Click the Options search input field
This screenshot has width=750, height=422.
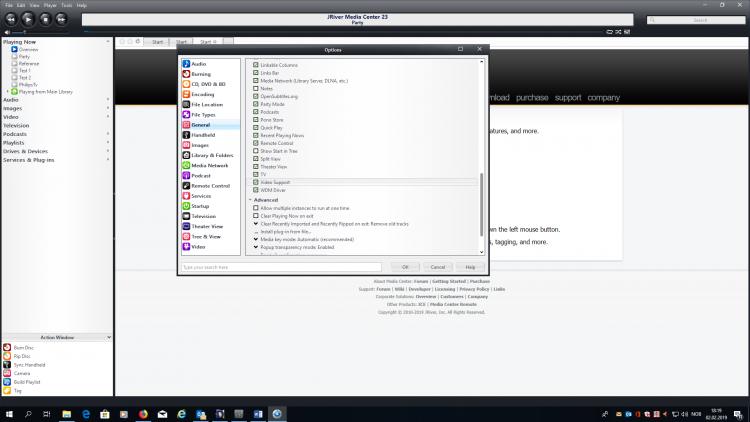pos(282,267)
